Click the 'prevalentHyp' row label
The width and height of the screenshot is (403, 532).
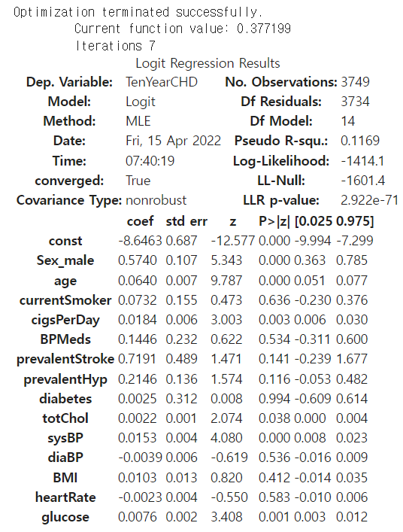coord(65,379)
